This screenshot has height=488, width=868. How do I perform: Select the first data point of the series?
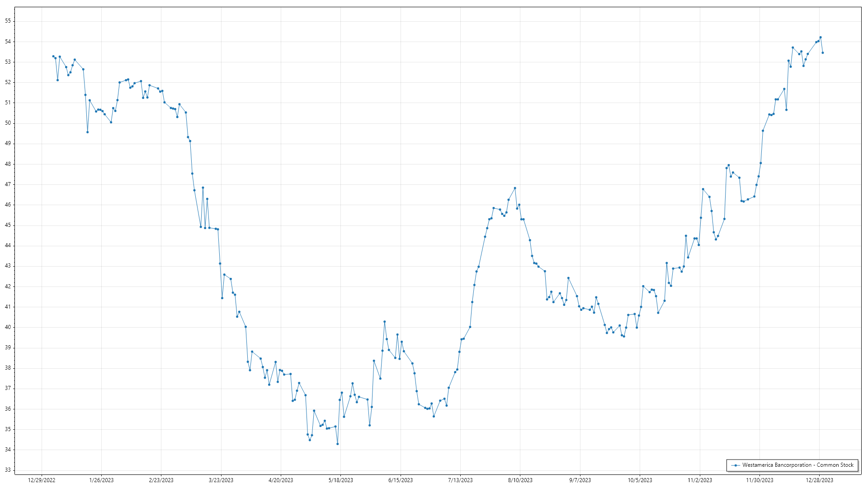click(x=53, y=56)
